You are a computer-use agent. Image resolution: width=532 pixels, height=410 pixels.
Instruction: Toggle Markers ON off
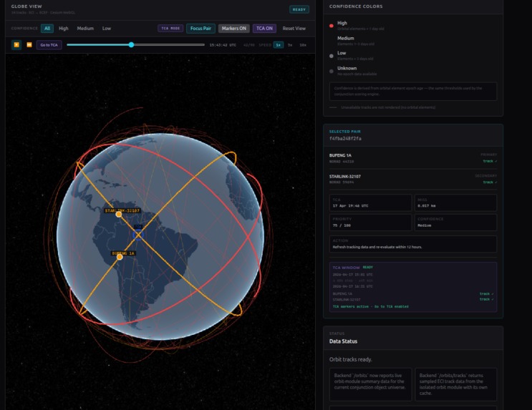233,29
